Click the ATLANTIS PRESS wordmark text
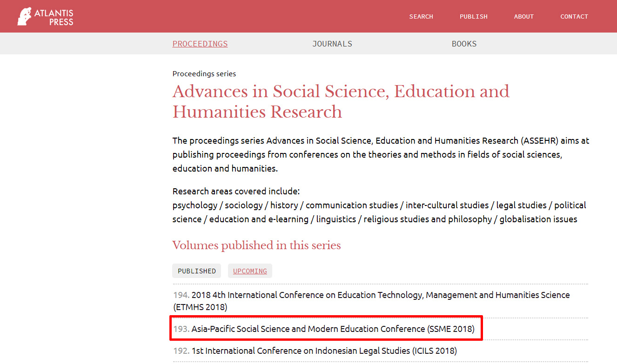 coord(54,17)
